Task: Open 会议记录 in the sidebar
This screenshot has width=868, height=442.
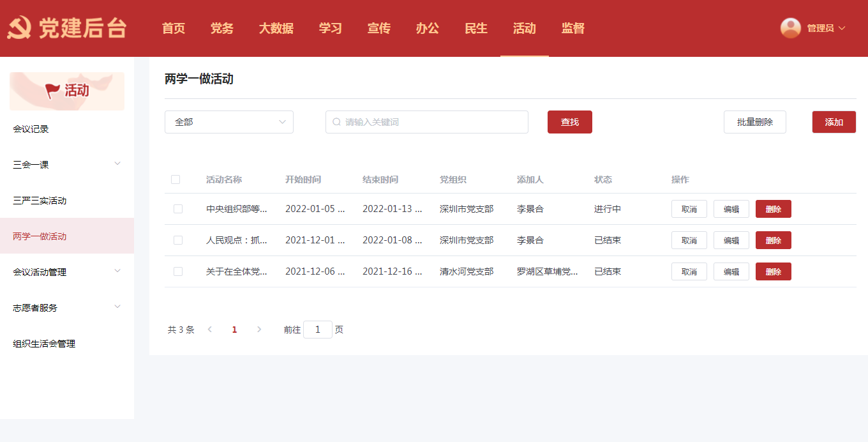Action: pos(31,129)
